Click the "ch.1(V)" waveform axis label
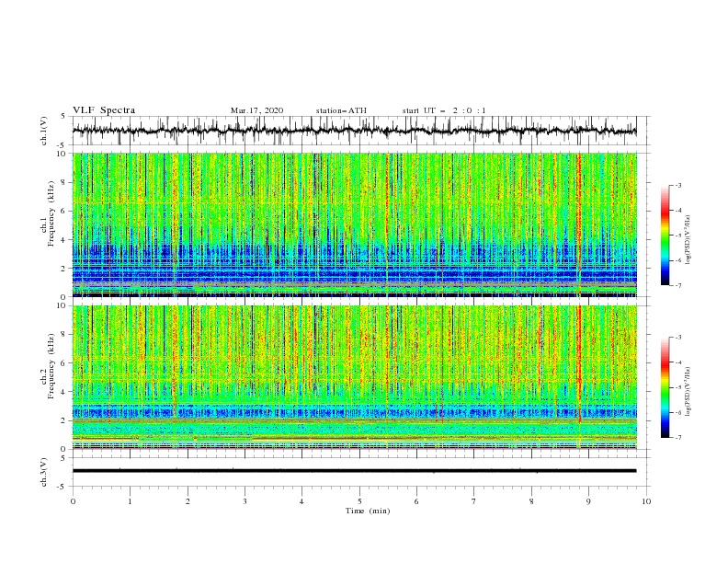Viewport: 728px width, 563px height. pyautogui.click(x=44, y=131)
